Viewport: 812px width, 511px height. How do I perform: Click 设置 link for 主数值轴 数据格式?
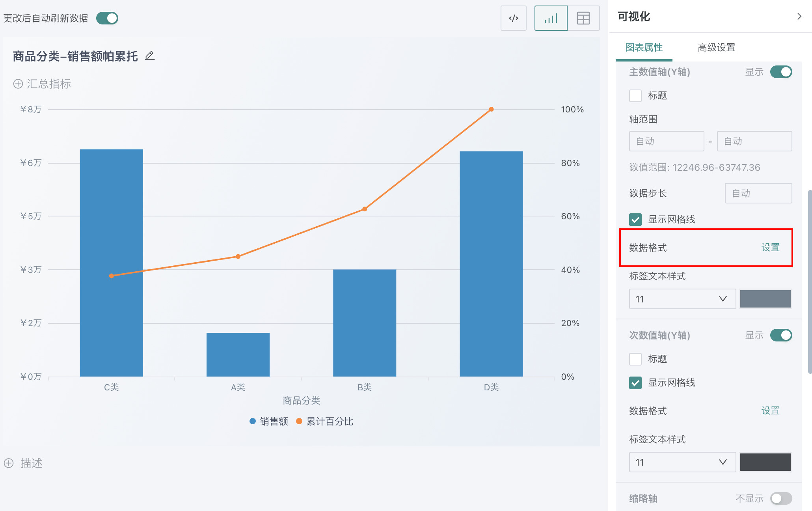pyautogui.click(x=770, y=248)
